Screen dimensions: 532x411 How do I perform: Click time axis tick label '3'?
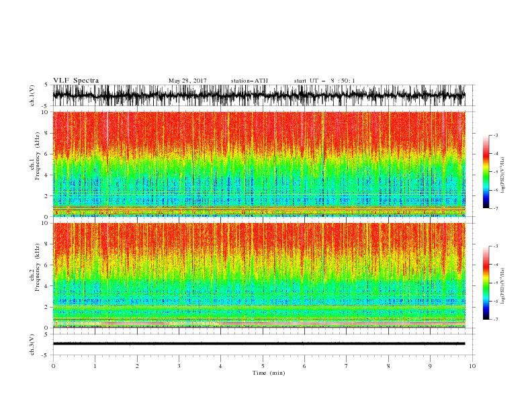179,366
